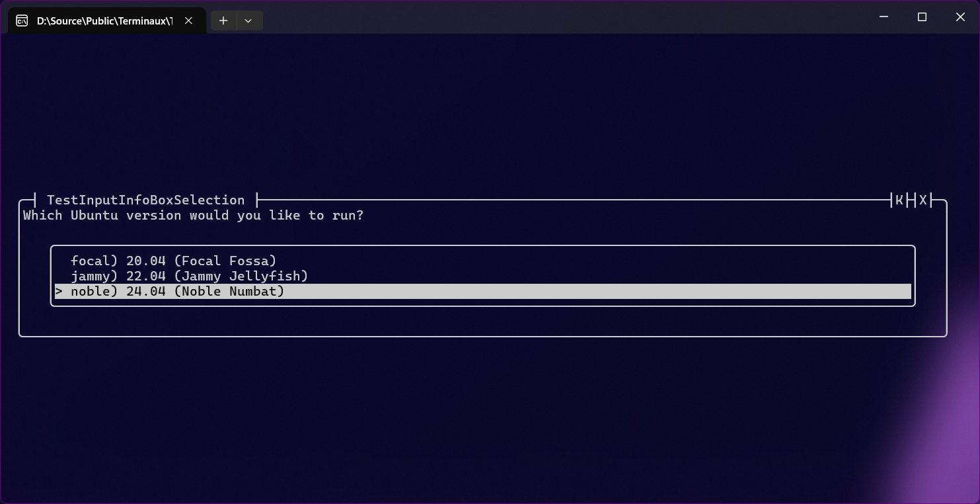Image resolution: width=980 pixels, height=504 pixels.
Task: Expand the terminal profiles dropdown chevron
Action: [248, 21]
